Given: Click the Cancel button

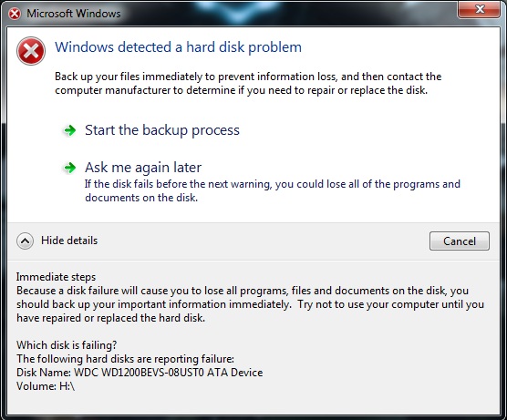Looking at the screenshot, I should pos(460,241).
